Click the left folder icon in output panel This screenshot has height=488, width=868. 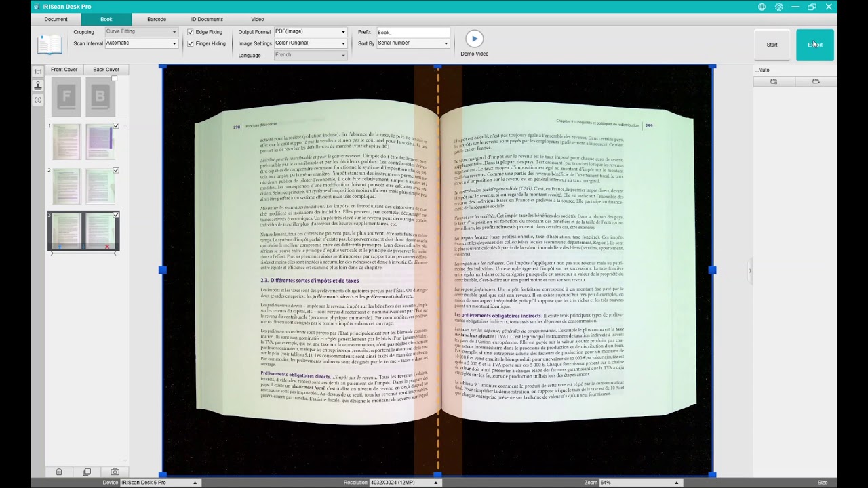pyautogui.click(x=774, y=81)
